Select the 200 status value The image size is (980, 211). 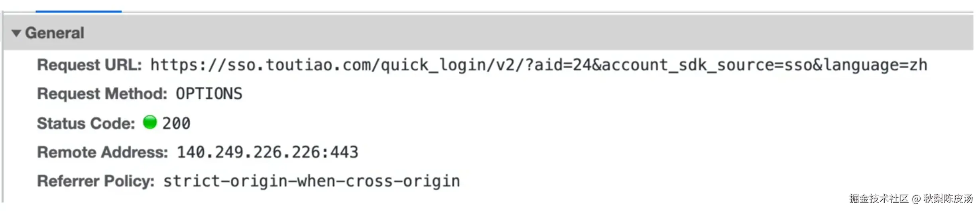click(x=176, y=123)
